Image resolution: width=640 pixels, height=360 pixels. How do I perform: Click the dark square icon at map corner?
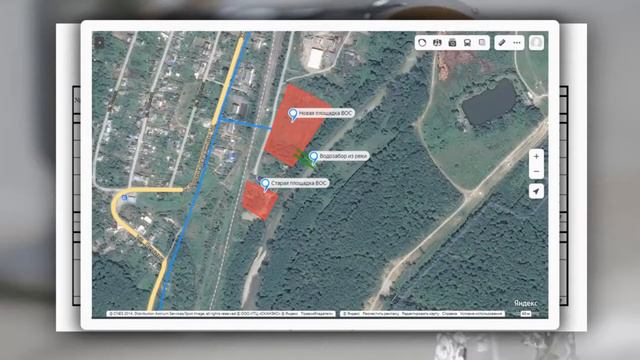pyautogui.click(x=100, y=42)
